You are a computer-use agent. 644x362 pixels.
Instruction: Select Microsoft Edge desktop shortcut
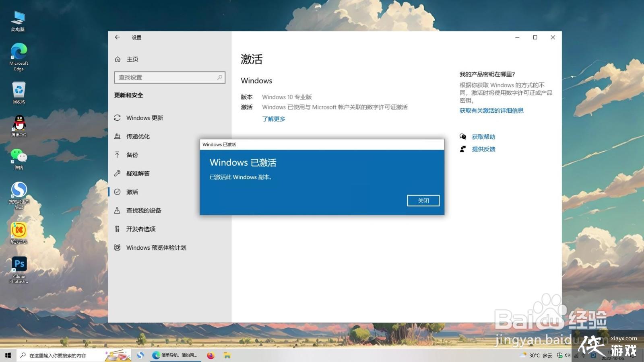pyautogui.click(x=19, y=57)
